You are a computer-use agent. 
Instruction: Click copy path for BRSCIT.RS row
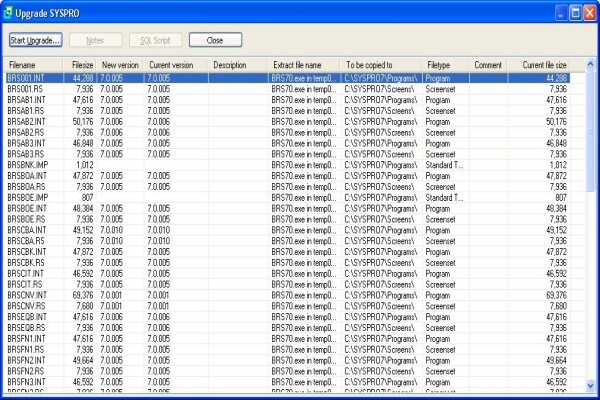[x=379, y=284]
